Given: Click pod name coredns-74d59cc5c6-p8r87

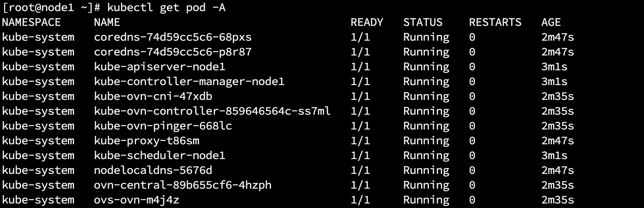Looking at the screenshot, I should [173, 52].
